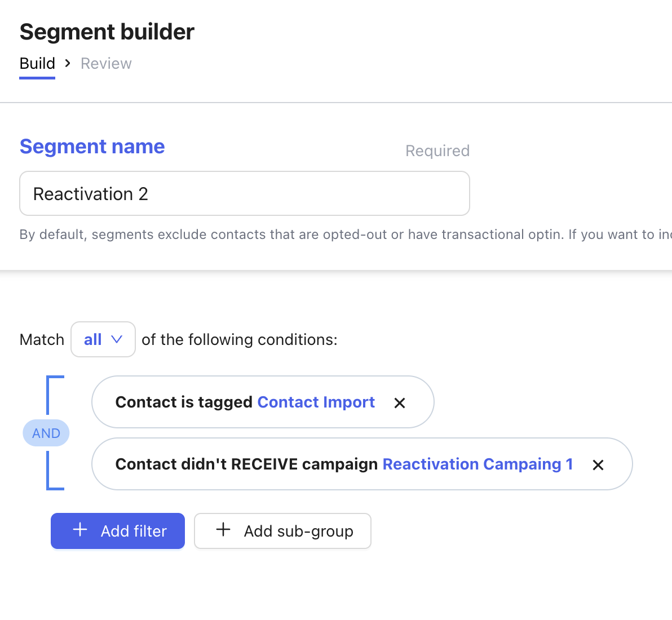This screenshot has height=620, width=672.
Task: Change the Reactivation Campaing 1 campaign value
Action: pyautogui.click(x=478, y=464)
